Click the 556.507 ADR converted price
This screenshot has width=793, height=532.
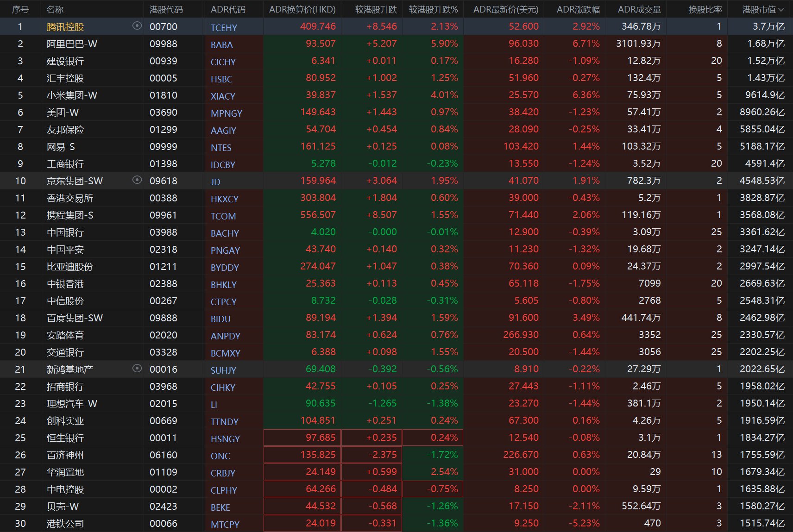(x=318, y=215)
